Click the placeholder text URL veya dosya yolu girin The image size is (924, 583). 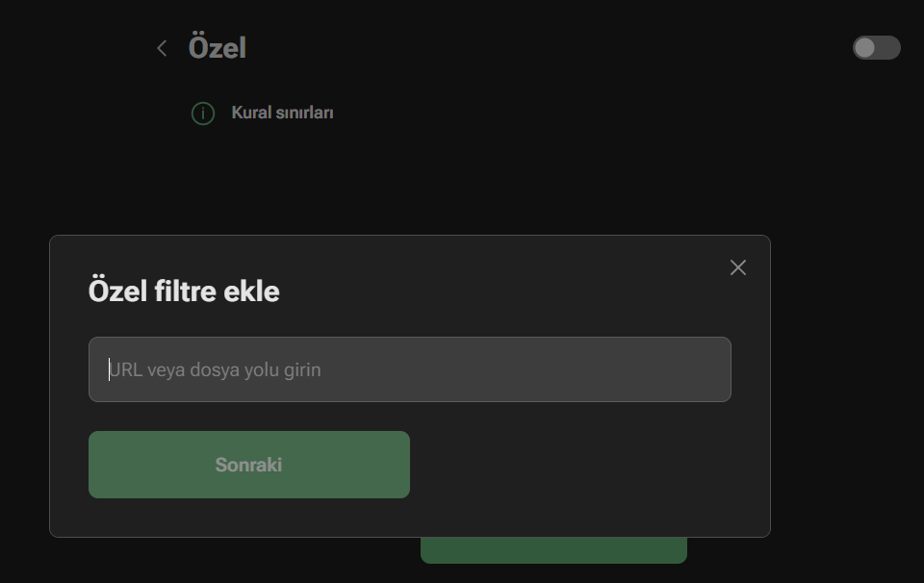point(216,369)
